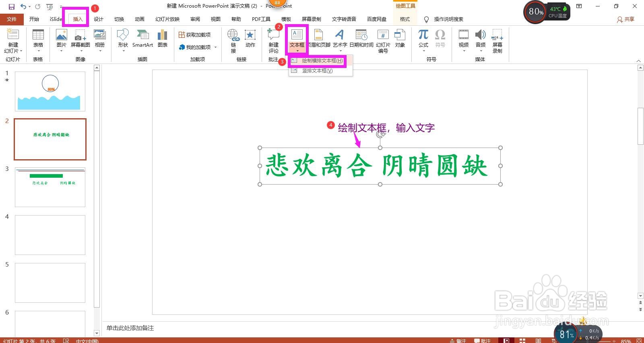
Task: Select slide 3 thumbnail with green bar
Action: [x=50, y=187]
